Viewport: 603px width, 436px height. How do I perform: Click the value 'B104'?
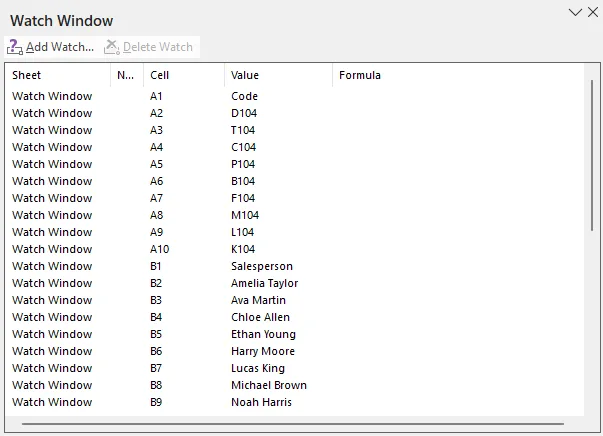click(x=243, y=181)
